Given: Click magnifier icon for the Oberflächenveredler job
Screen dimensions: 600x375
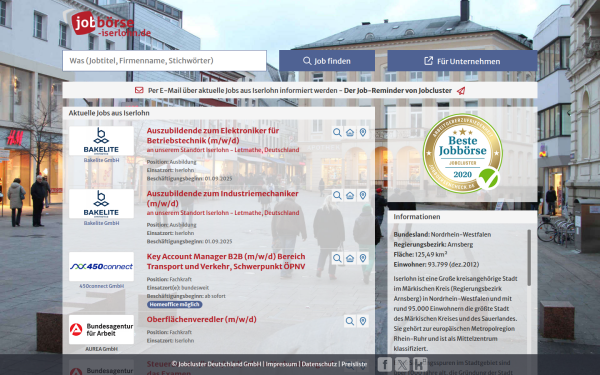Looking at the screenshot, I should (x=350, y=321).
